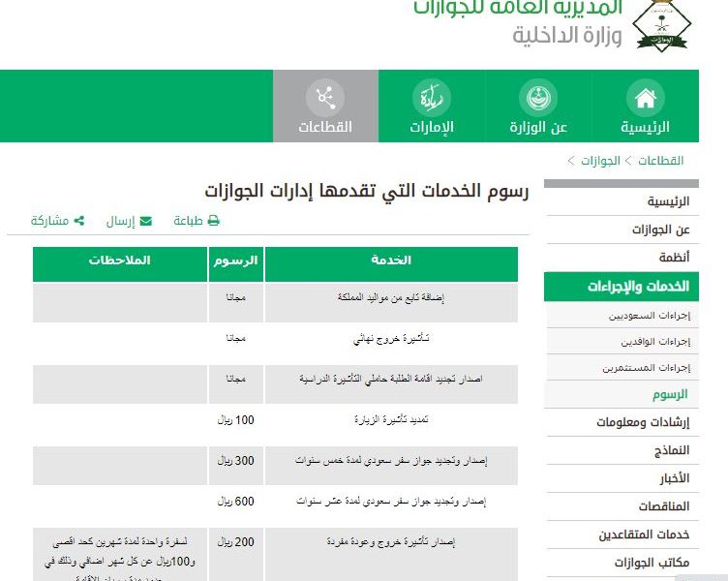Open the الإمارات navigation label
Viewport: 728px width, 581px height.
pos(432,127)
